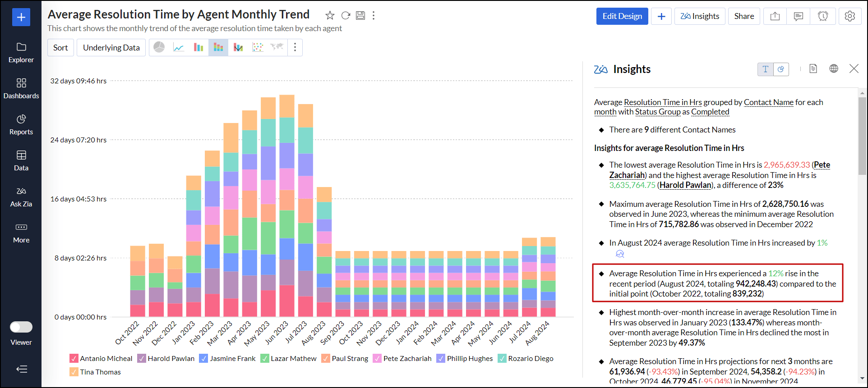Switch to the pie chart type

(159, 47)
